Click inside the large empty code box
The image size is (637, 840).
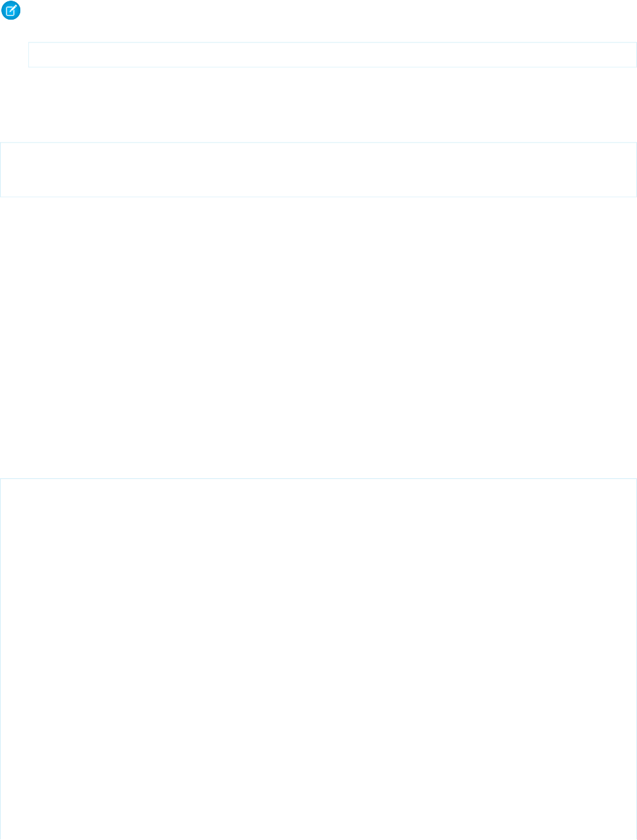tap(318, 659)
